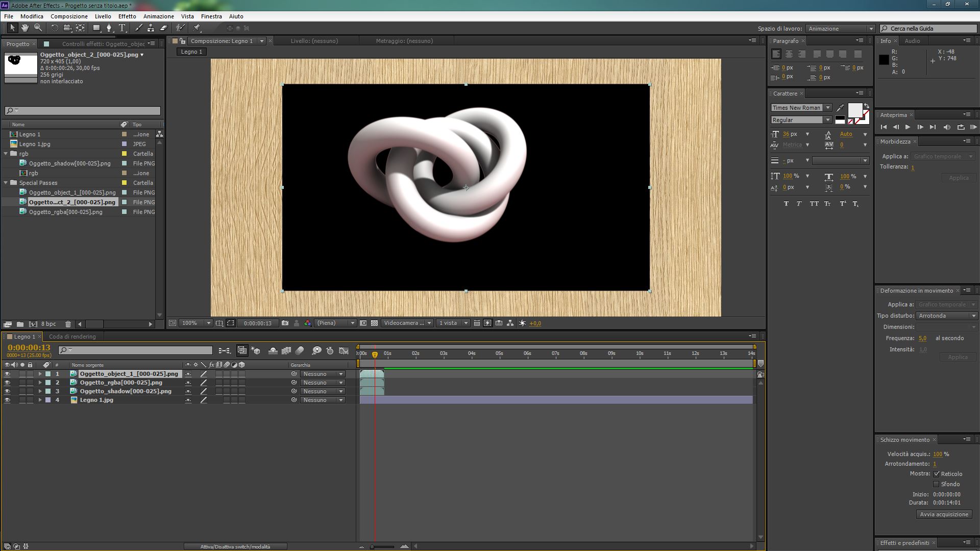Click the timeline layer search field
The image size is (980, 551).
135,350
